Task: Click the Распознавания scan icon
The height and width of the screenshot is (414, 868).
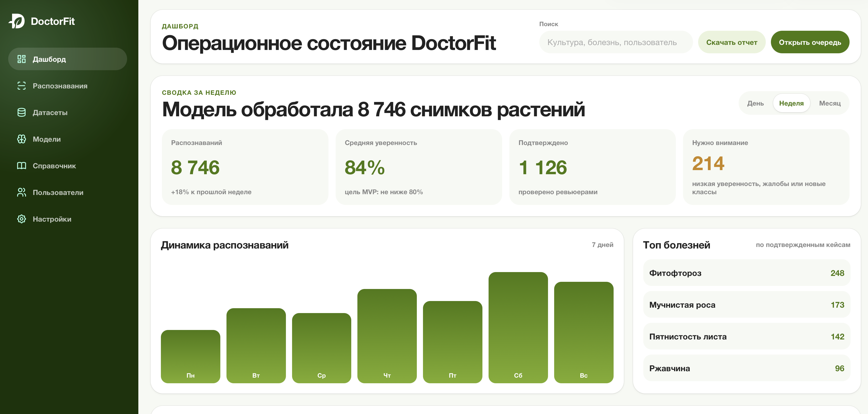Action: point(22,86)
